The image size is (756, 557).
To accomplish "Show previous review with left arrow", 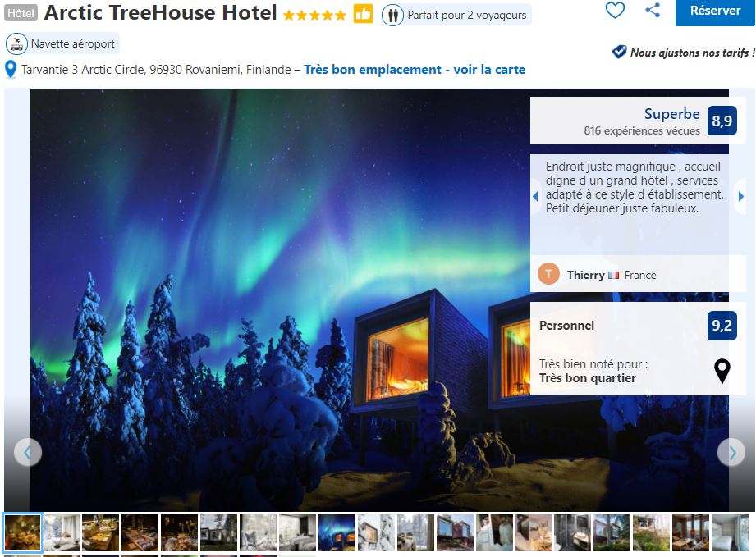I will point(535,196).
